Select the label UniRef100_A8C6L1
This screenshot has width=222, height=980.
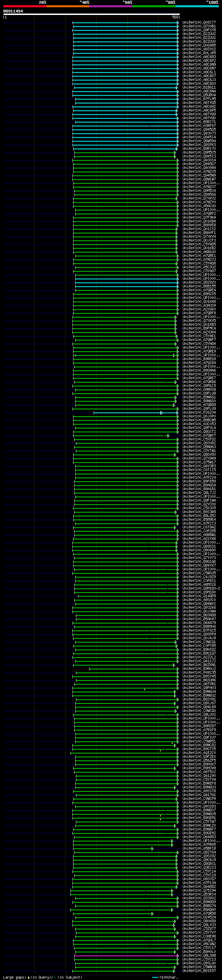pos(199,72)
